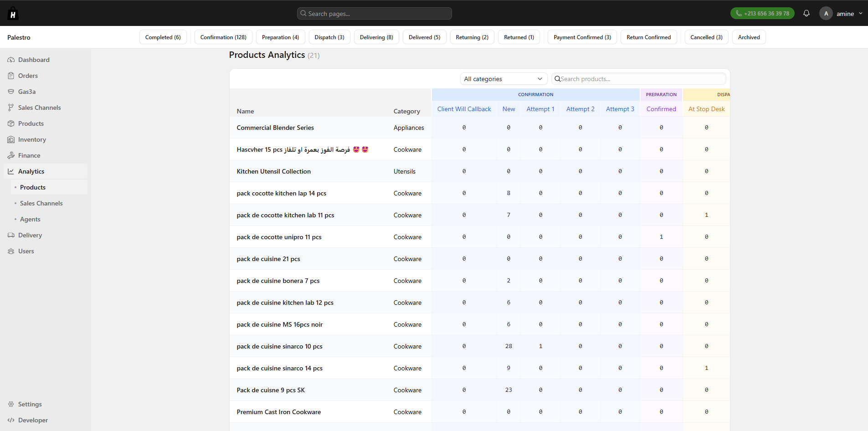Open the Archived tab
This screenshot has height=431, width=868.
click(x=749, y=37)
